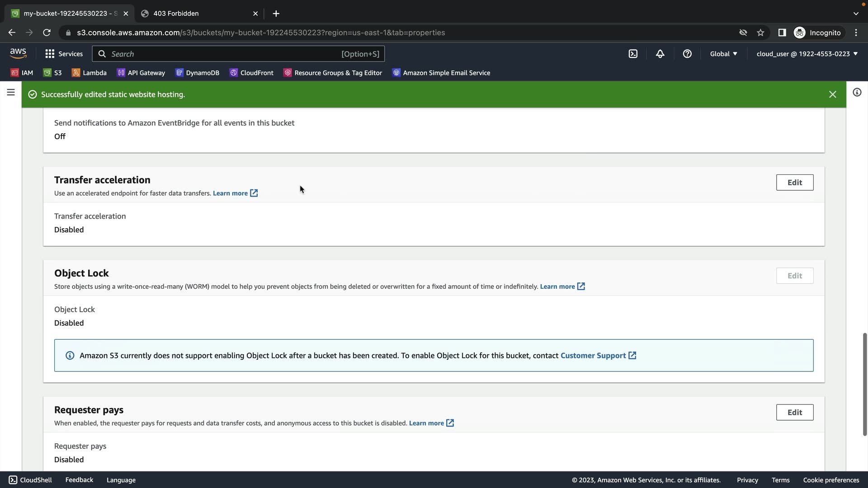Expand the Global region dropdown
This screenshot has height=488, width=868.
(x=723, y=54)
